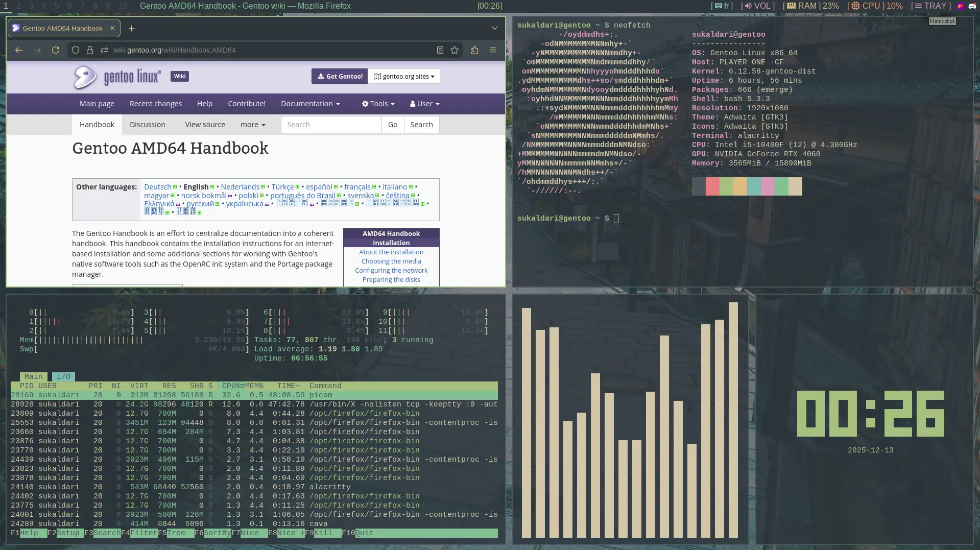Toggle the VOL volume indicator in bar
The image size is (980, 550).
point(758,6)
